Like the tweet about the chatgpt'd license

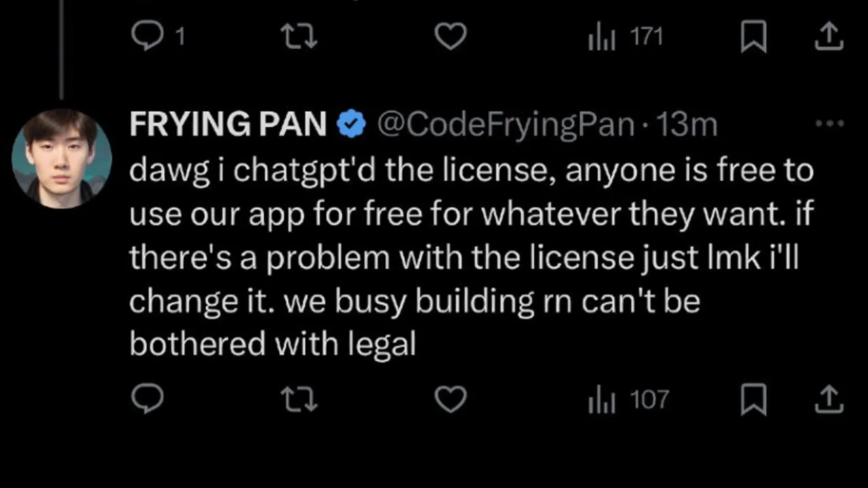pyautogui.click(x=450, y=399)
